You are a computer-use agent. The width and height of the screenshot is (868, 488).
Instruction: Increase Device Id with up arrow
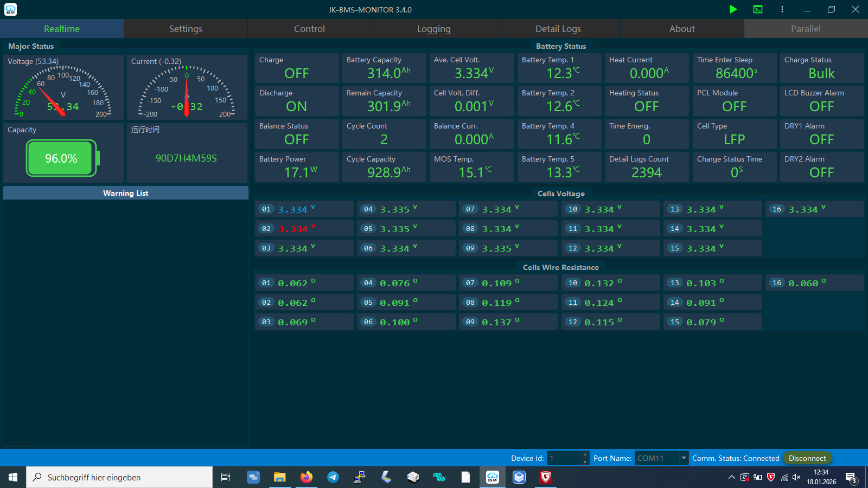[585, 455]
